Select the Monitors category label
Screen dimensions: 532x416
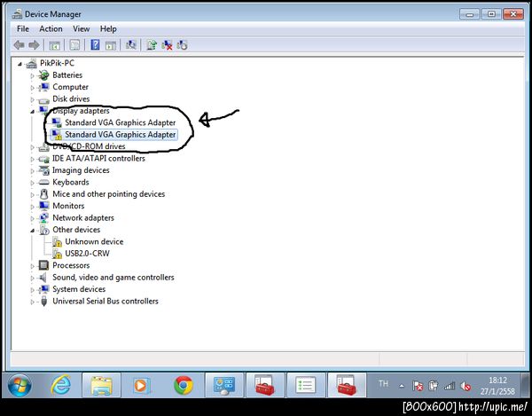(x=68, y=206)
